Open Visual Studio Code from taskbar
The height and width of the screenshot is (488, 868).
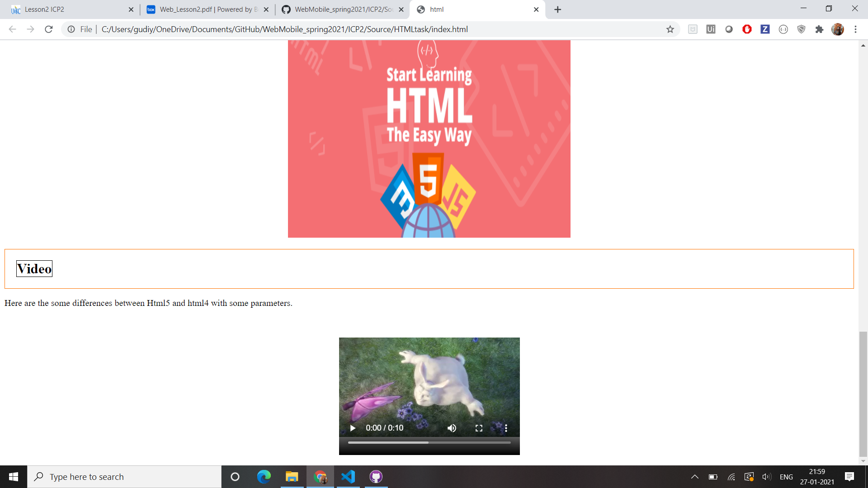coord(348,477)
